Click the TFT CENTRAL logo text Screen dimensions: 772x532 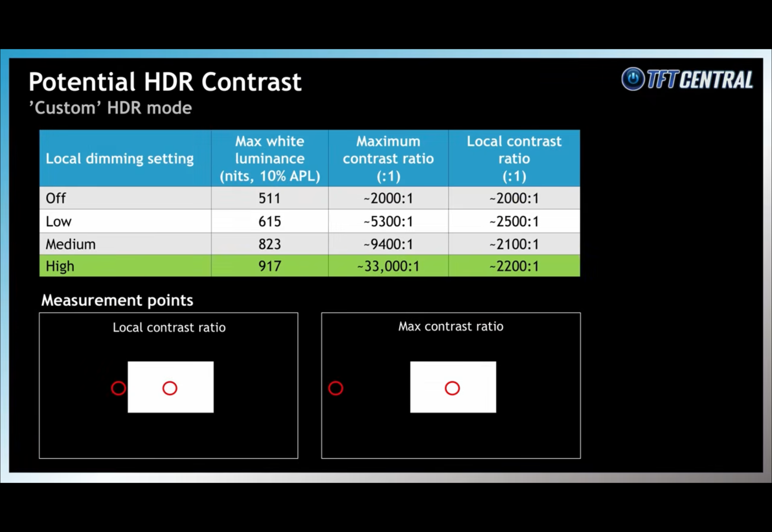699,80
